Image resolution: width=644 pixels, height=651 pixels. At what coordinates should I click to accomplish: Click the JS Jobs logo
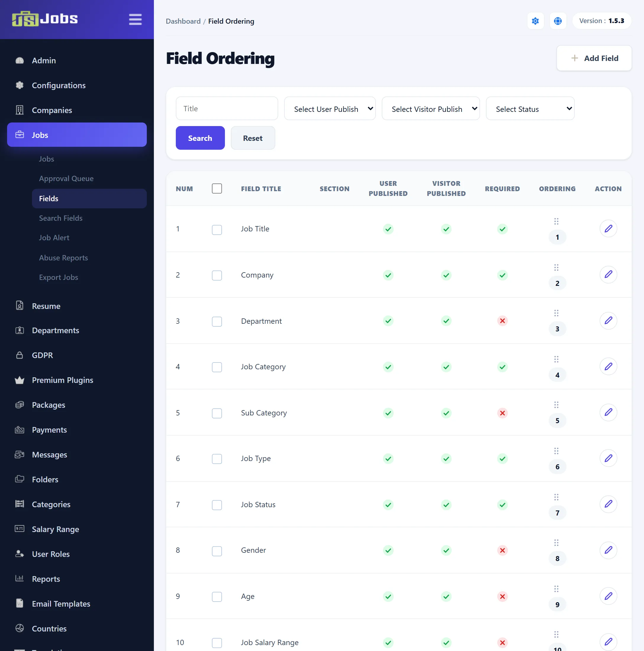(x=45, y=19)
